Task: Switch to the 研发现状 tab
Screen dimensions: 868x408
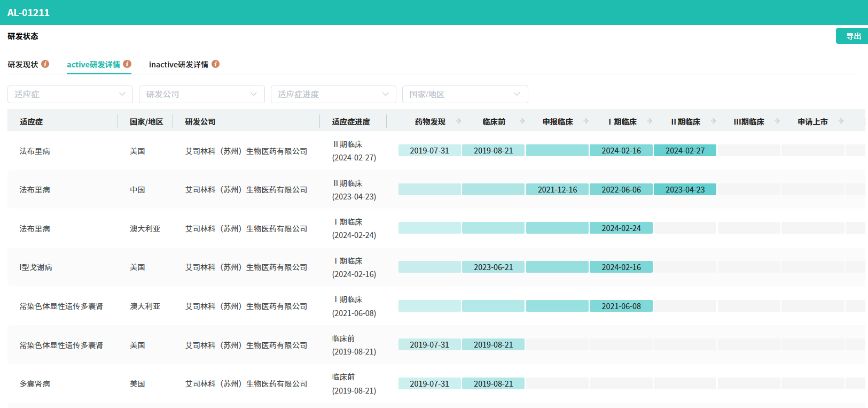Action: click(23, 65)
